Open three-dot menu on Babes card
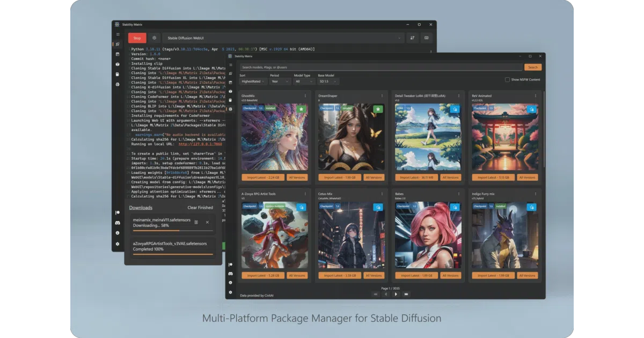Image resolution: width=644 pixels, height=338 pixels. pyautogui.click(x=459, y=194)
